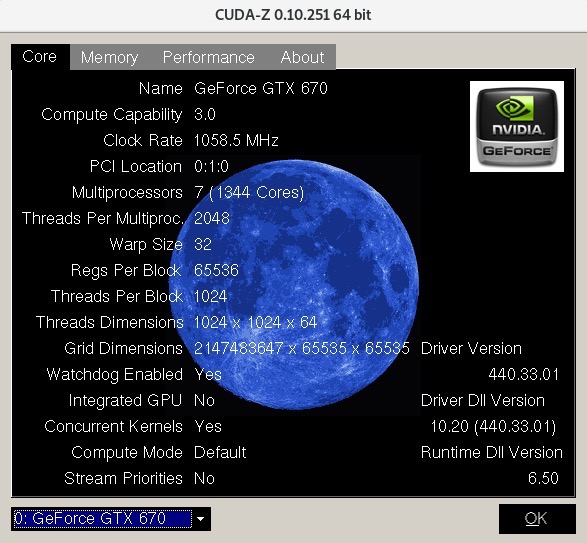This screenshot has width=587, height=543.
Task: Click the Clock Rate value 1058.5 MHz
Action: pyautogui.click(x=236, y=140)
